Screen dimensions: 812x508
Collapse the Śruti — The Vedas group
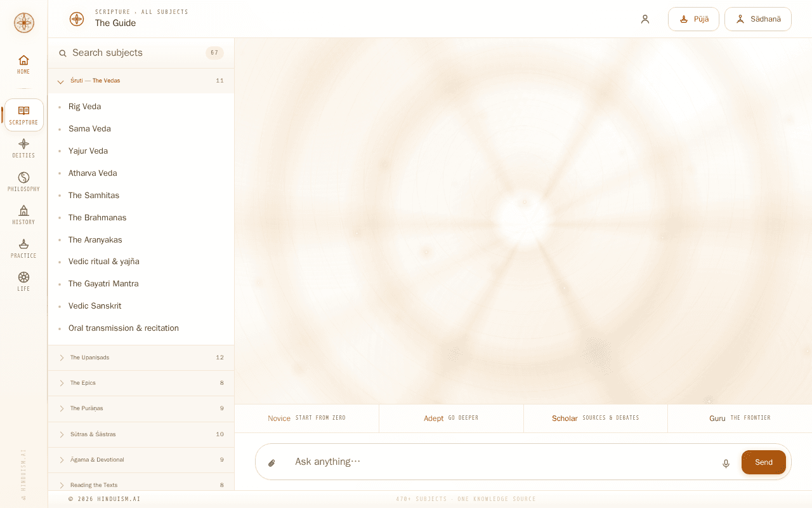tap(141, 81)
